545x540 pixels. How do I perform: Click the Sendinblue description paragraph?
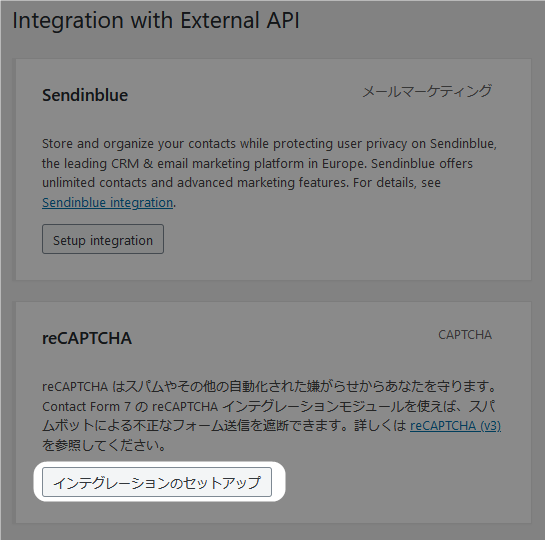click(269, 173)
